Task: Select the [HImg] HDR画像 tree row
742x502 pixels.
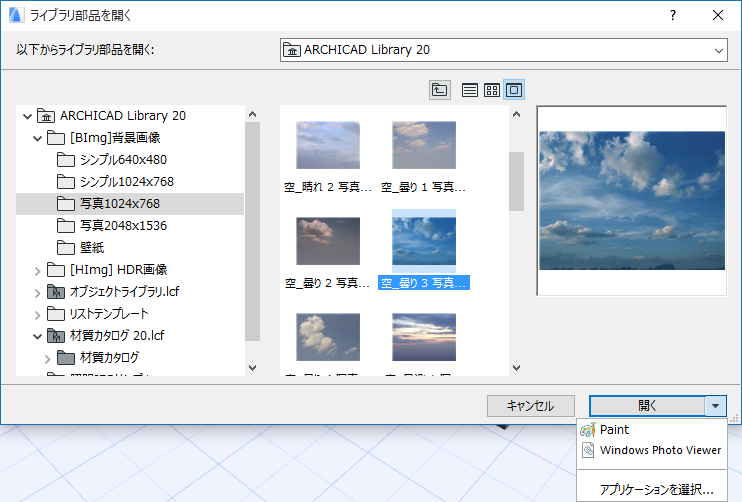Action: pos(130,270)
